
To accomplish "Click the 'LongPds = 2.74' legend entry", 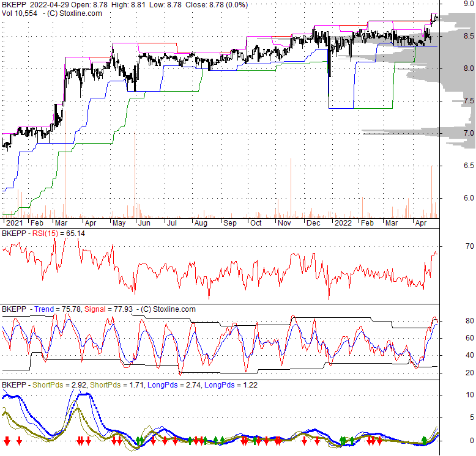I will [x=174, y=385].
